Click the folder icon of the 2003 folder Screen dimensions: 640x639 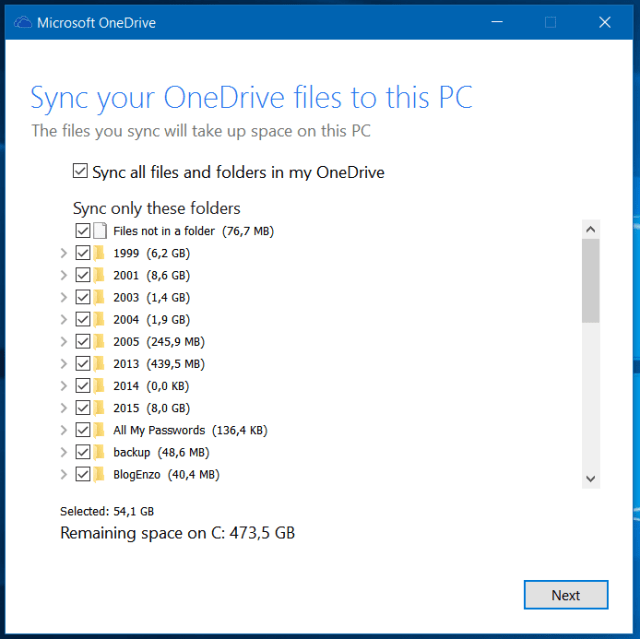[99, 297]
